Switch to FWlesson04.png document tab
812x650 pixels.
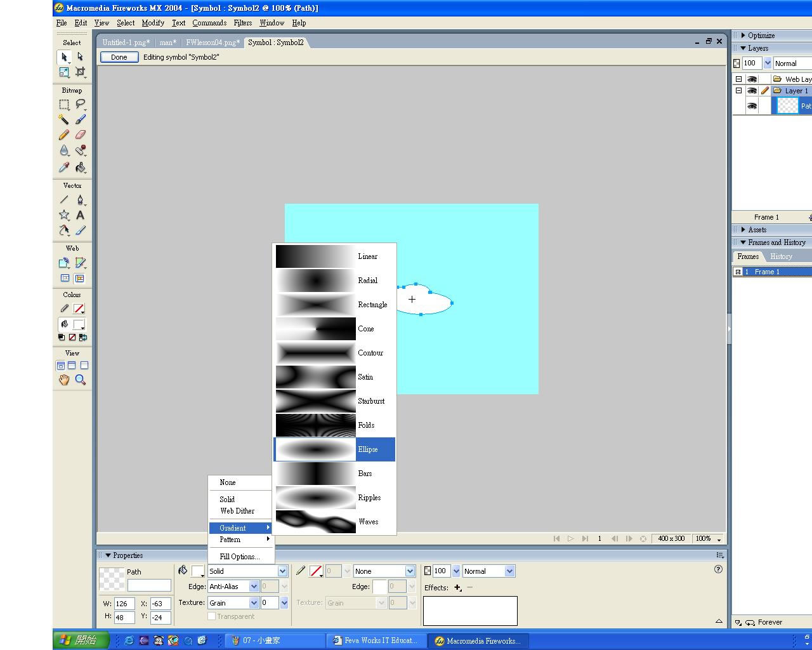point(213,43)
